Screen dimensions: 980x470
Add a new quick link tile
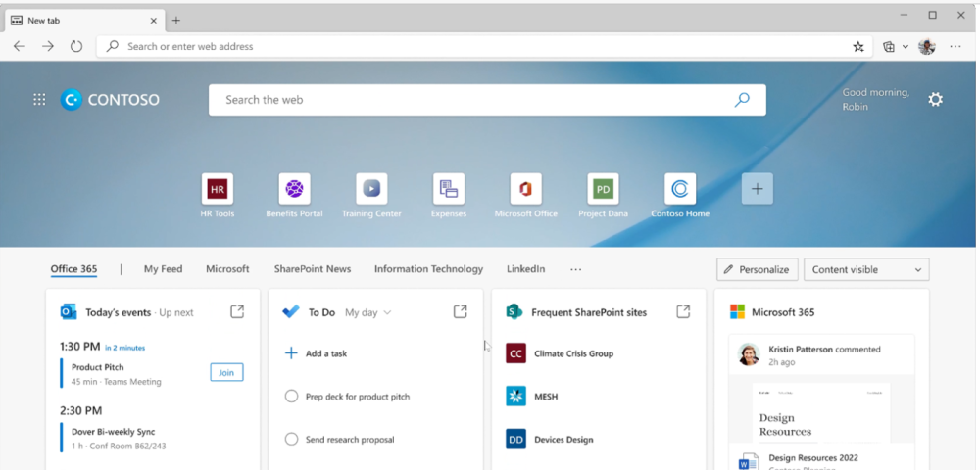click(757, 189)
